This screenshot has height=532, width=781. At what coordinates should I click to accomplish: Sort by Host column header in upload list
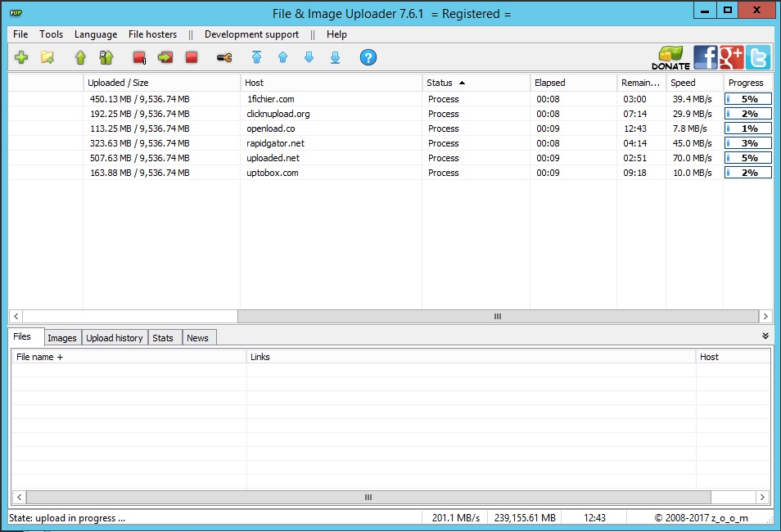(332, 83)
